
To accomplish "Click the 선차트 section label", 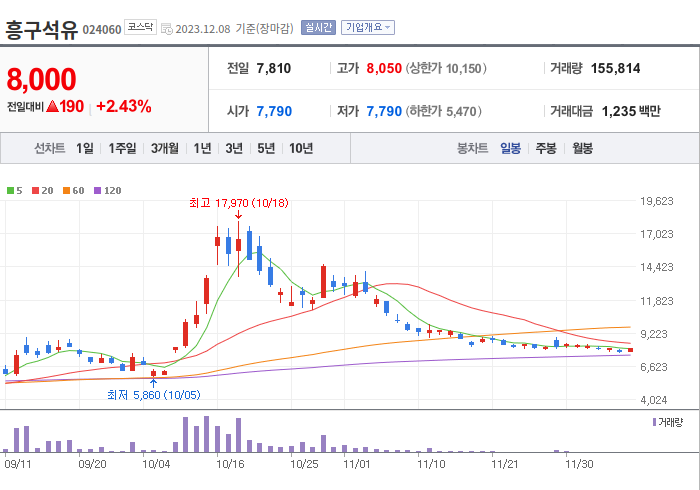I will click(x=50, y=148).
